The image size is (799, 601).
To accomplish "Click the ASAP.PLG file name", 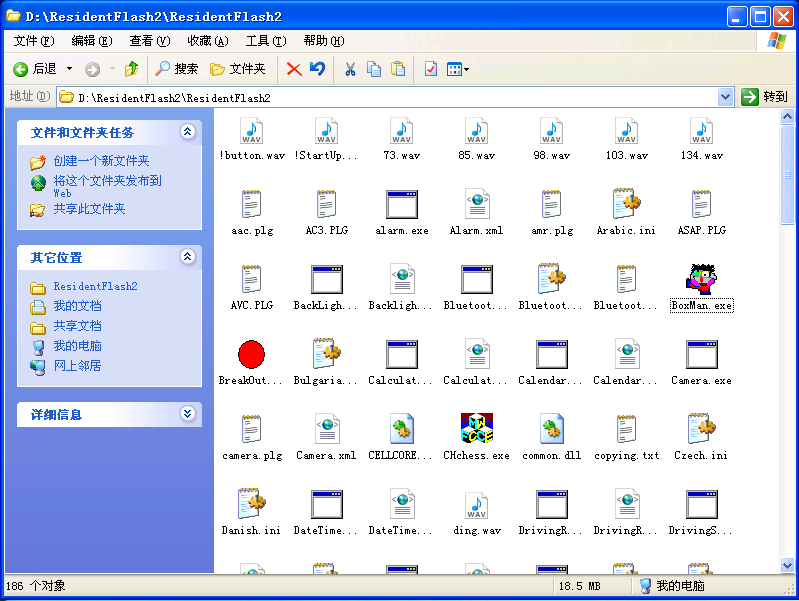I will point(702,230).
